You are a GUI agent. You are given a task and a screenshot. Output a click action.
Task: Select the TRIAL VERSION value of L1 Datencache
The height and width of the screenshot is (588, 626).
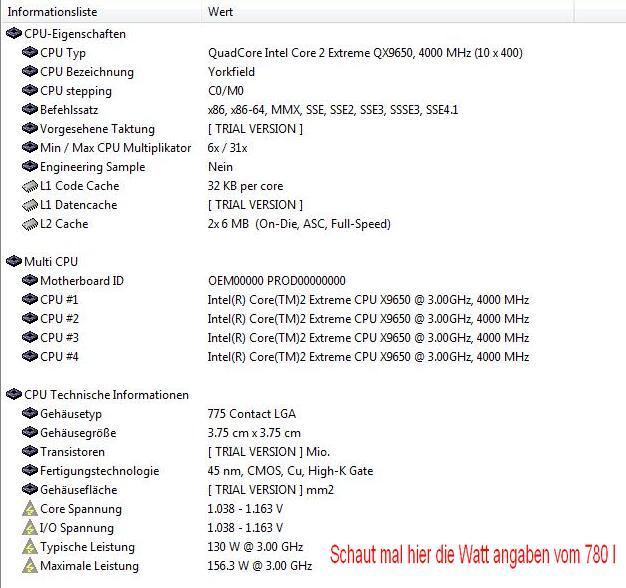256,205
